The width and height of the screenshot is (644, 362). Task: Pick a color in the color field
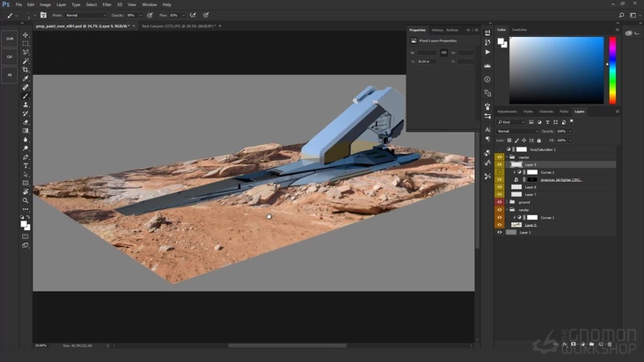click(557, 70)
